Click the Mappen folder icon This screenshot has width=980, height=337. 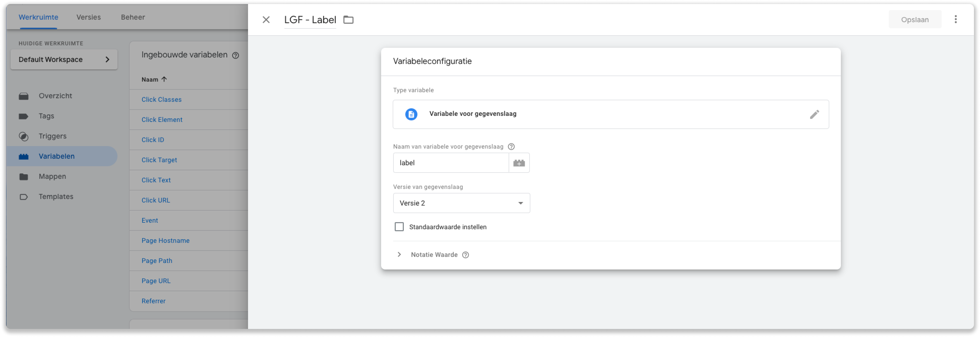[x=24, y=177]
